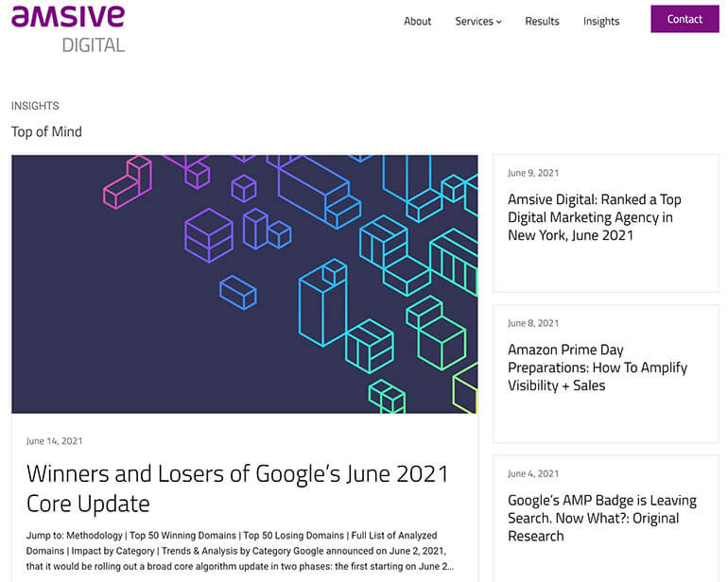Open Winners and Losers of Google's Core Update
Screen dimensions: 728x582
pyautogui.click(x=236, y=488)
